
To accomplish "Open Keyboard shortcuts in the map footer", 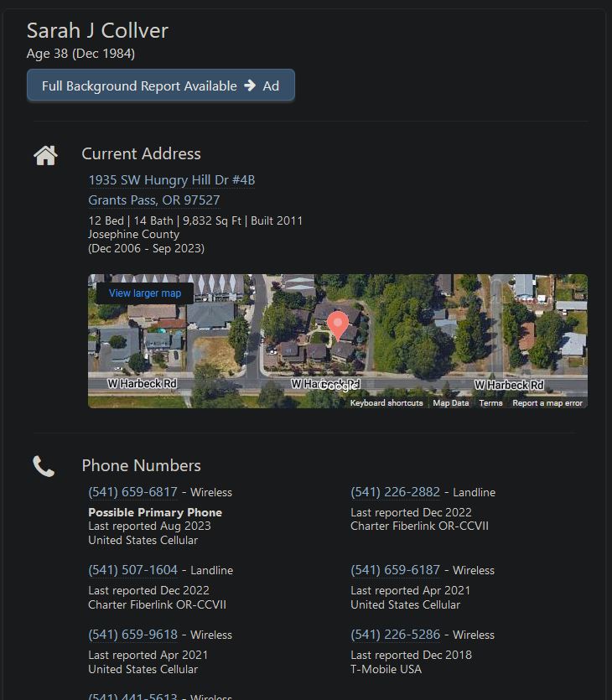I will [x=386, y=402].
